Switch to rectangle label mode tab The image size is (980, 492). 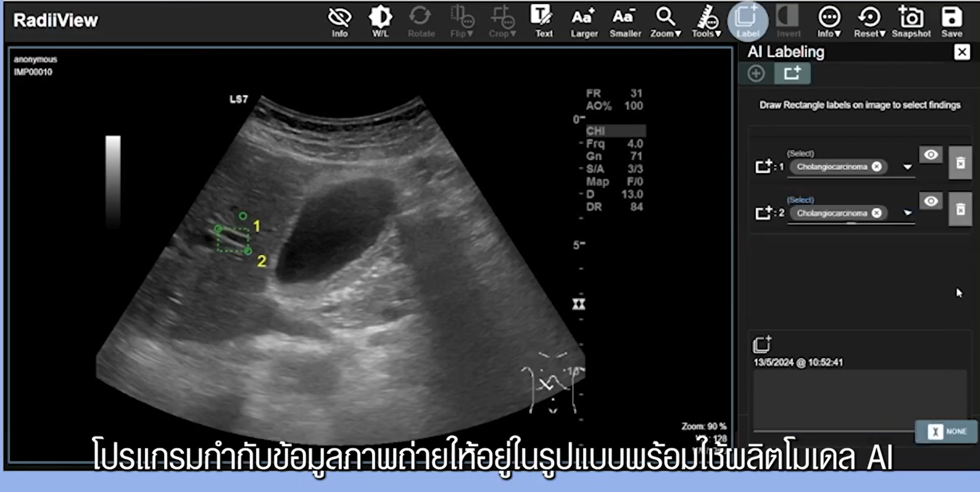792,74
